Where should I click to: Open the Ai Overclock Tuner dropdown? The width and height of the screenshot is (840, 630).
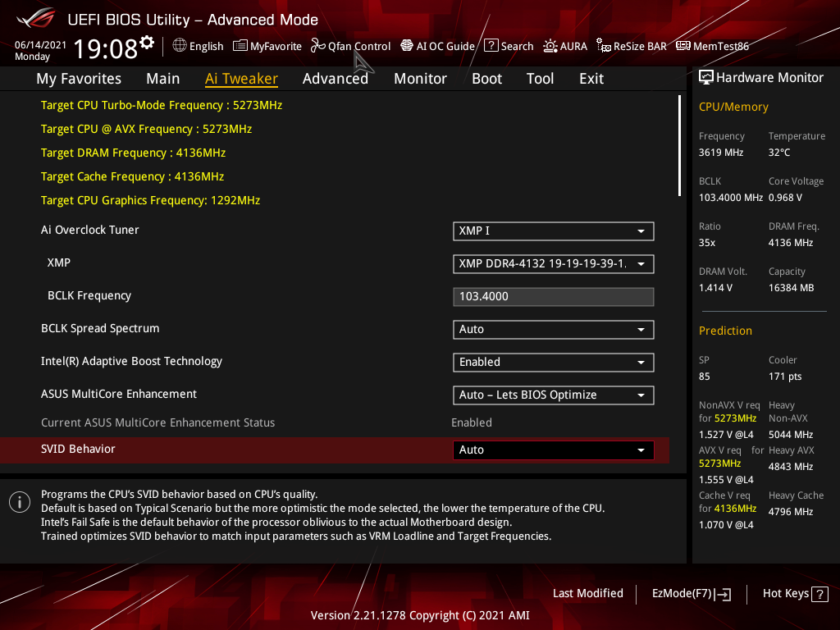pyautogui.click(x=554, y=231)
